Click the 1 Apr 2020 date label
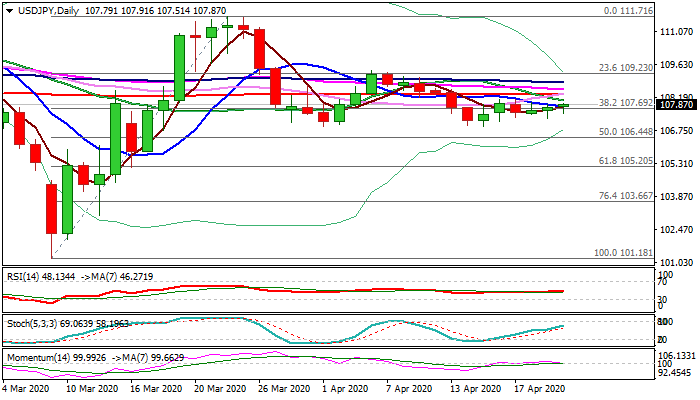 pyautogui.click(x=346, y=389)
